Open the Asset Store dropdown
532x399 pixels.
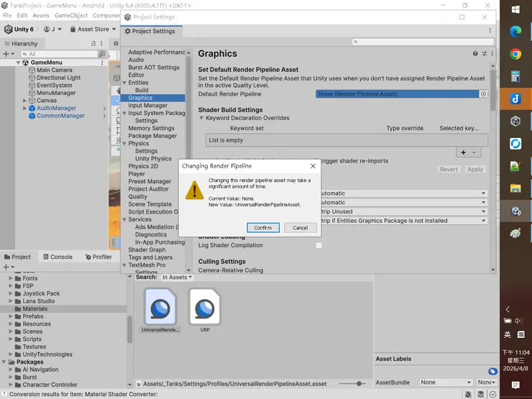pyautogui.click(x=92, y=29)
